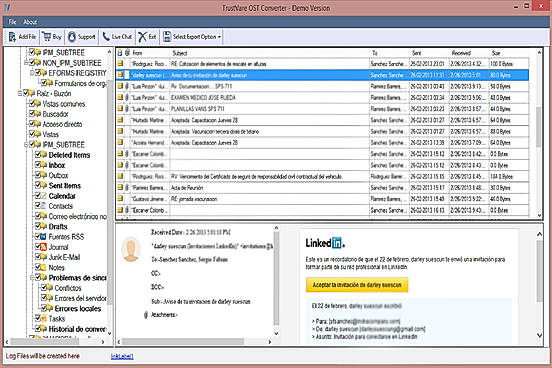Click the linkLabel1 link in status bar
The image size is (552, 368).
point(122,356)
